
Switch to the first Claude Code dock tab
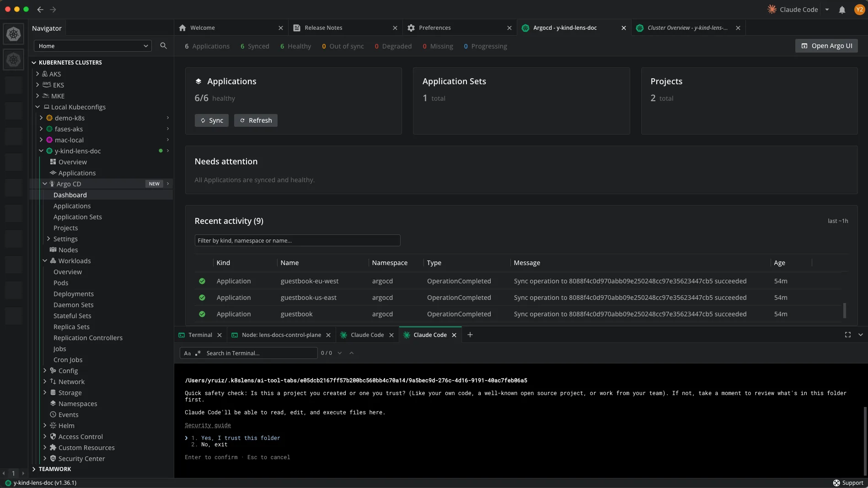[x=367, y=335]
